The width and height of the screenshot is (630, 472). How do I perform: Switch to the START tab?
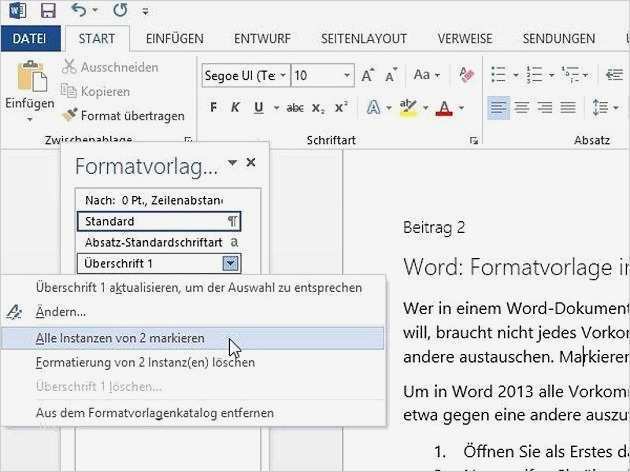(97, 39)
